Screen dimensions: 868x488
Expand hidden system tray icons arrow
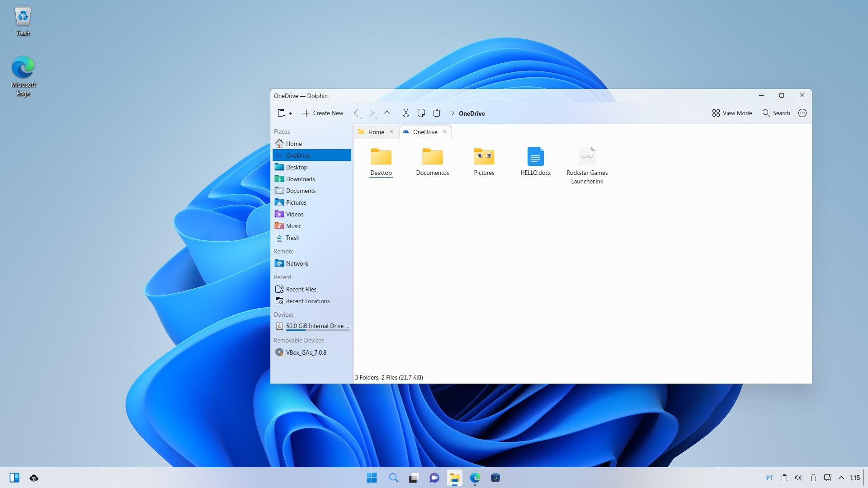pyautogui.click(x=841, y=478)
